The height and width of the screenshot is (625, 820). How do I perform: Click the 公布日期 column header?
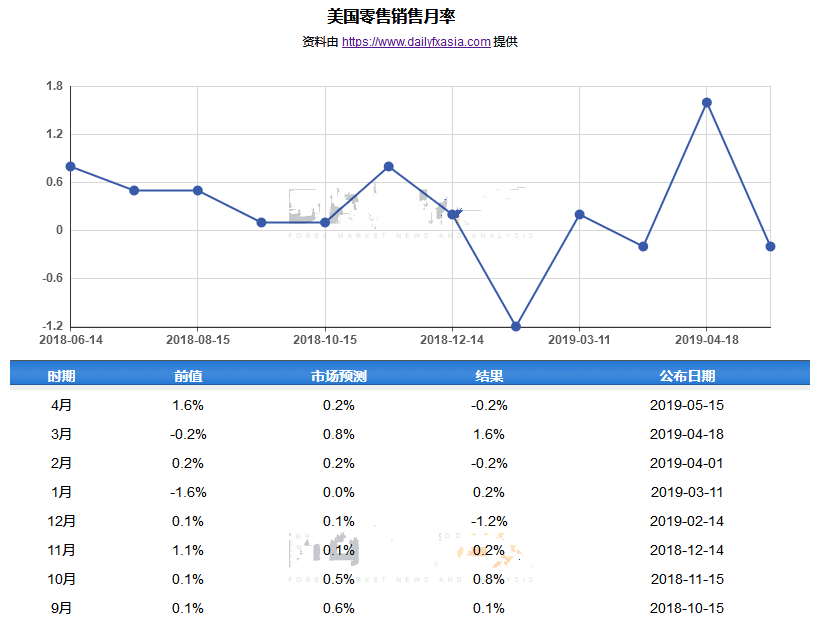click(687, 376)
